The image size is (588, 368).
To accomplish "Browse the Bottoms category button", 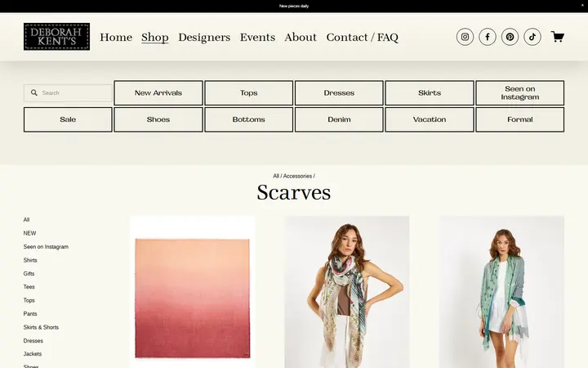I will coord(248,119).
